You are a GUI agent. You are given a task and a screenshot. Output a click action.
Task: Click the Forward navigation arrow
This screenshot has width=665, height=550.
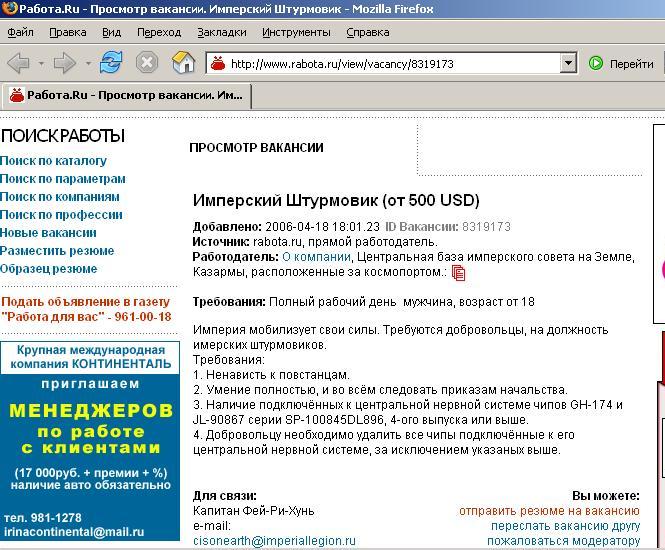click(x=65, y=63)
